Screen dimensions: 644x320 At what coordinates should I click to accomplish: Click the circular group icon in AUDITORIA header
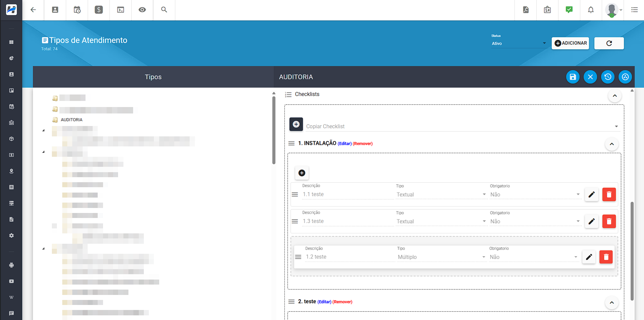(625, 77)
